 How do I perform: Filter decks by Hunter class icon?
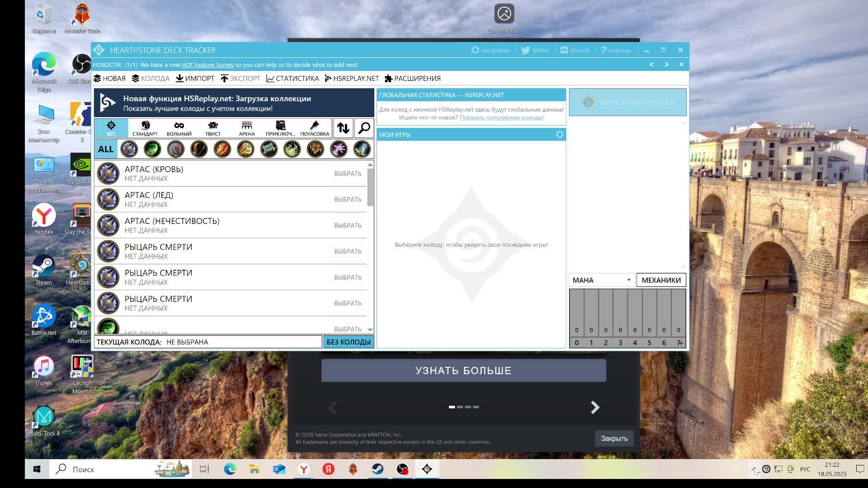click(199, 149)
